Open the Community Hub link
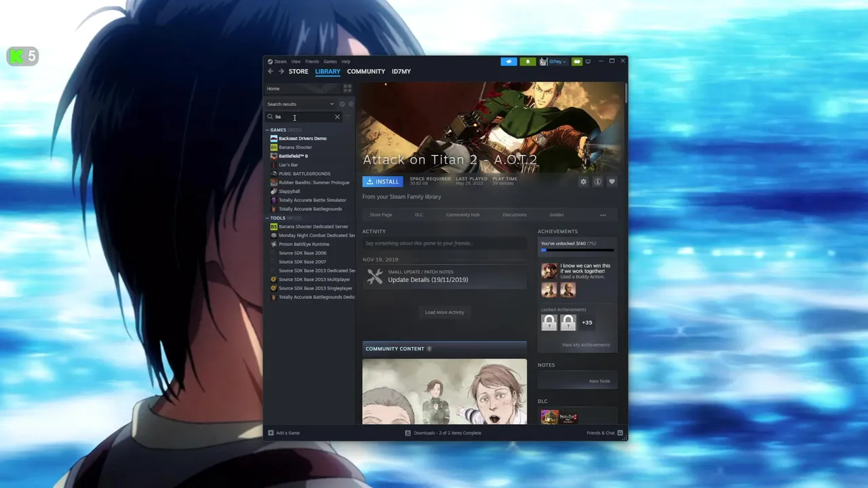 pos(462,215)
